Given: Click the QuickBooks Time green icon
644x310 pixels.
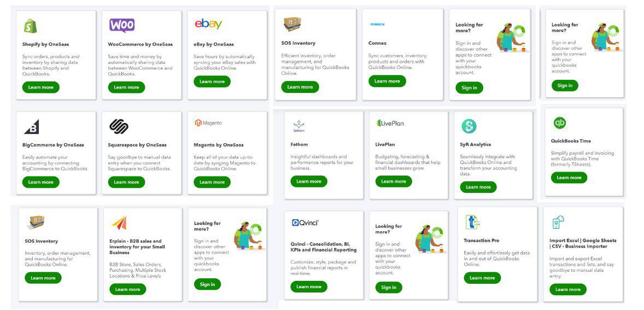Looking at the screenshot, I should (559, 123).
